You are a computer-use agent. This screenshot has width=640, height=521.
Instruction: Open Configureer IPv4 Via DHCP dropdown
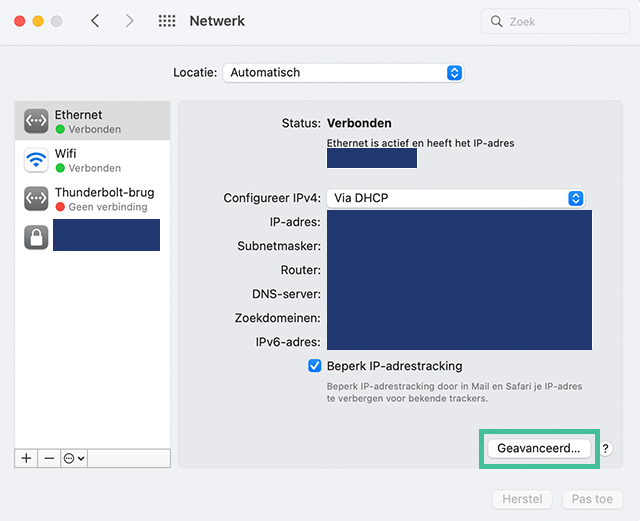pyautogui.click(x=456, y=198)
